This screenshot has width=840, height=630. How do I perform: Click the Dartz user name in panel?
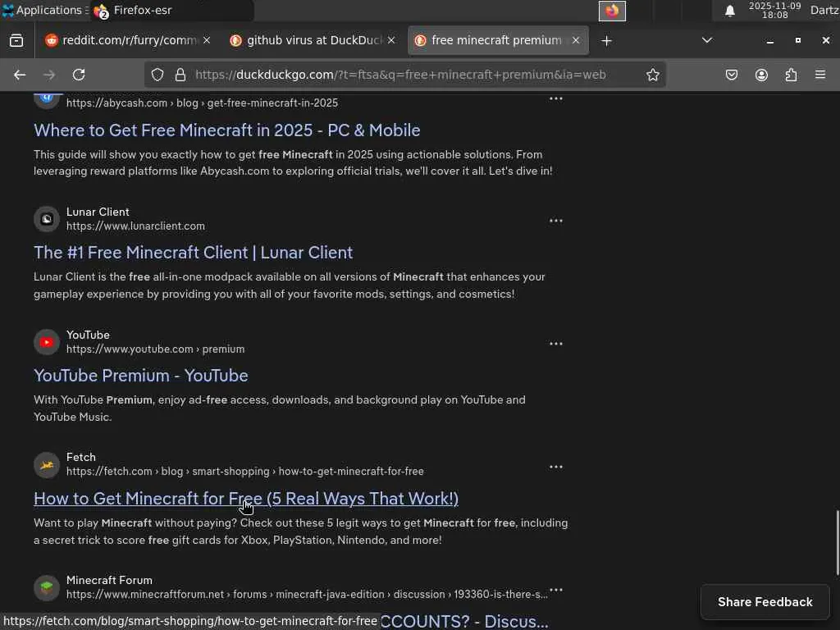tap(824, 10)
